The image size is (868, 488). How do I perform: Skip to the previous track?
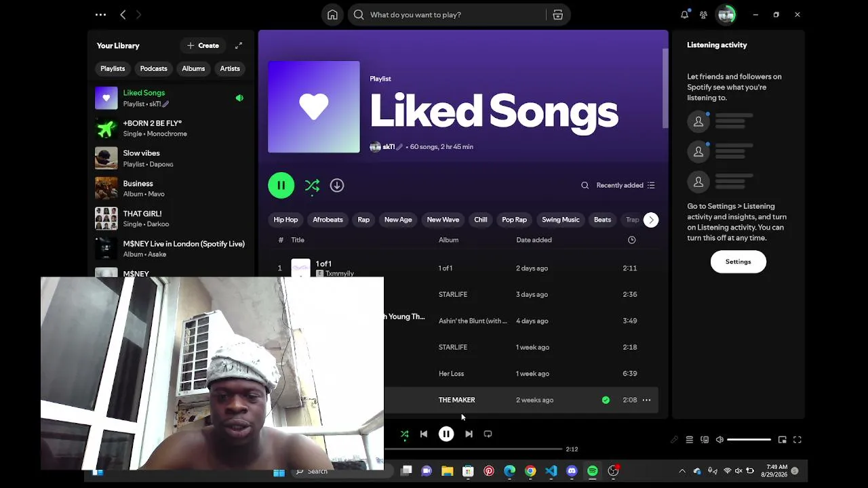[x=424, y=434]
